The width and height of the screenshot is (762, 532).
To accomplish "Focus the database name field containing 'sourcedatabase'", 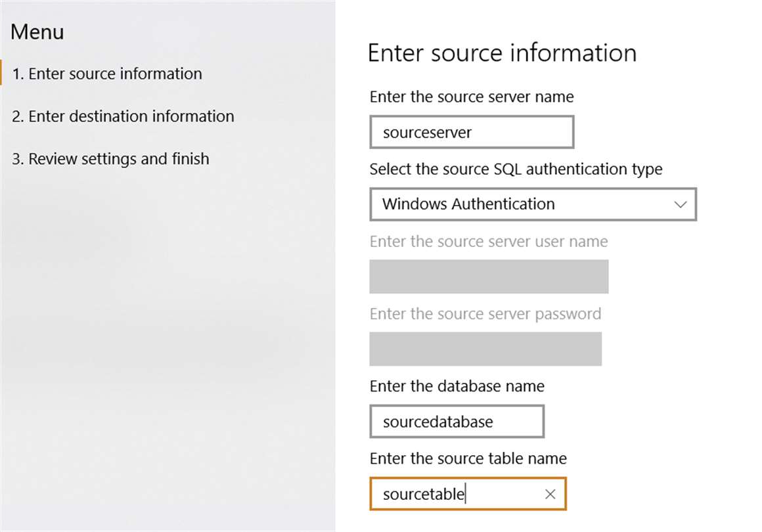I will (457, 422).
